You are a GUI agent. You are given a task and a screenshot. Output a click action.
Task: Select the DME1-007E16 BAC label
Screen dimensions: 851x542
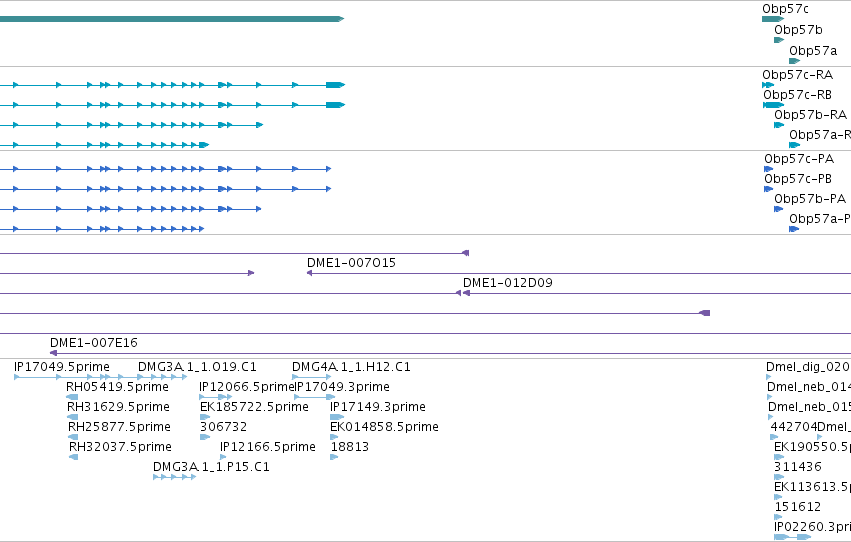[93, 343]
